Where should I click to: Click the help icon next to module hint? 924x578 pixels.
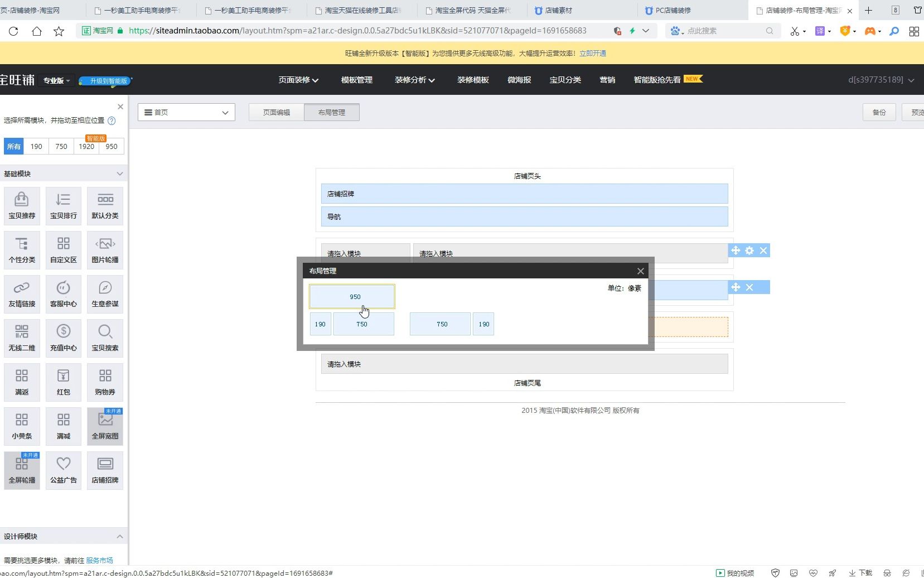(x=112, y=121)
